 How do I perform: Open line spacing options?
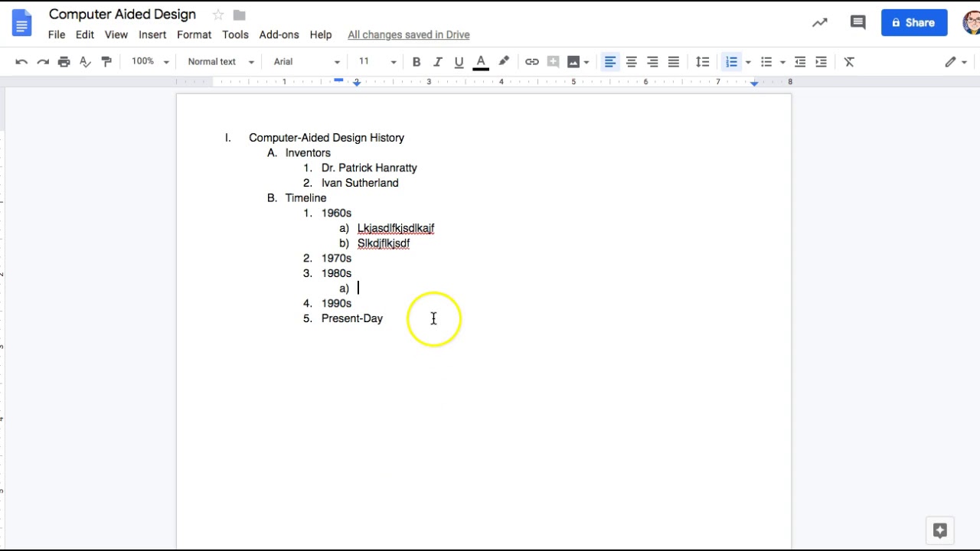[702, 62]
